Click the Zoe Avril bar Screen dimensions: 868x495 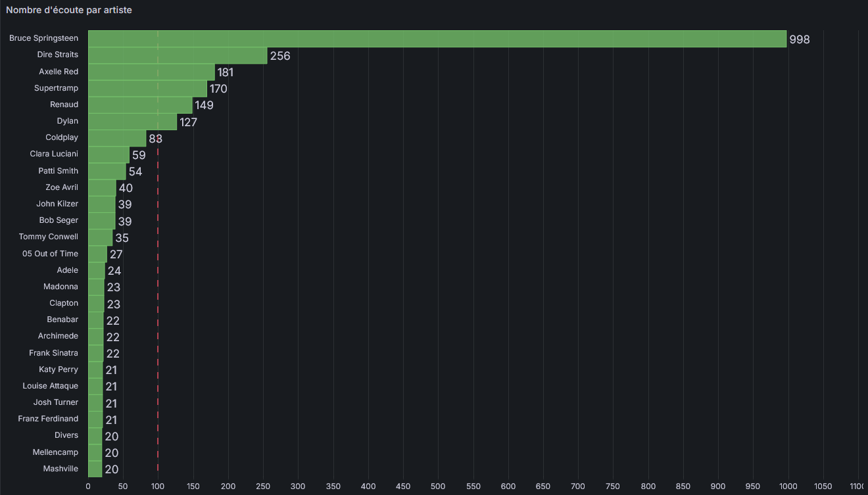pyautogui.click(x=102, y=188)
